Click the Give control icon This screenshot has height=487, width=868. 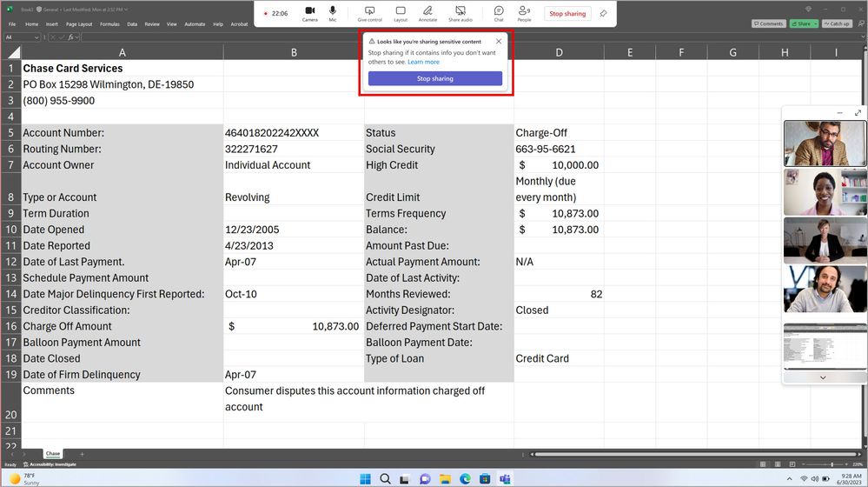pos(369,13)
